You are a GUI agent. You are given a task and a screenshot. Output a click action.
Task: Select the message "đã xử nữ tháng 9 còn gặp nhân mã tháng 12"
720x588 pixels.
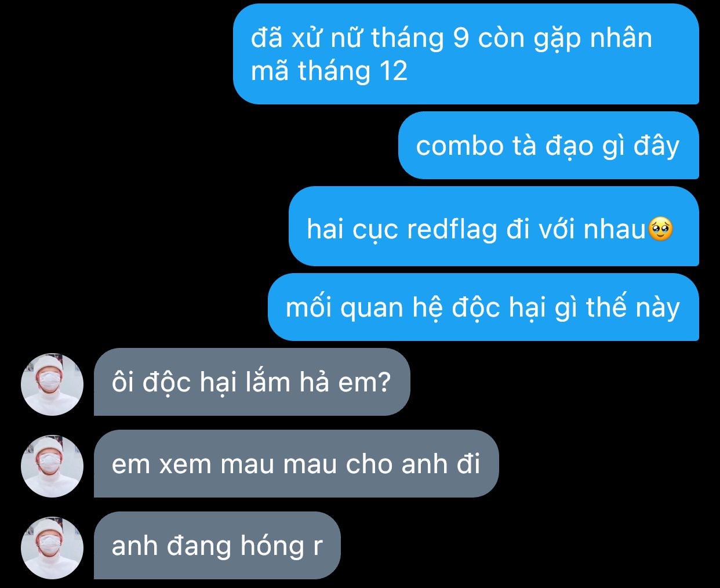click(x=466, y=54)
